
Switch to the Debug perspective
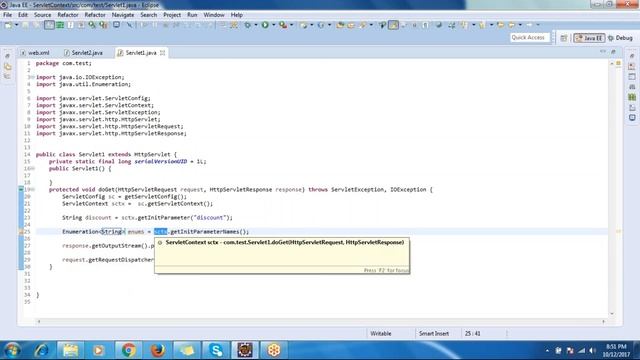coord(620,38)
